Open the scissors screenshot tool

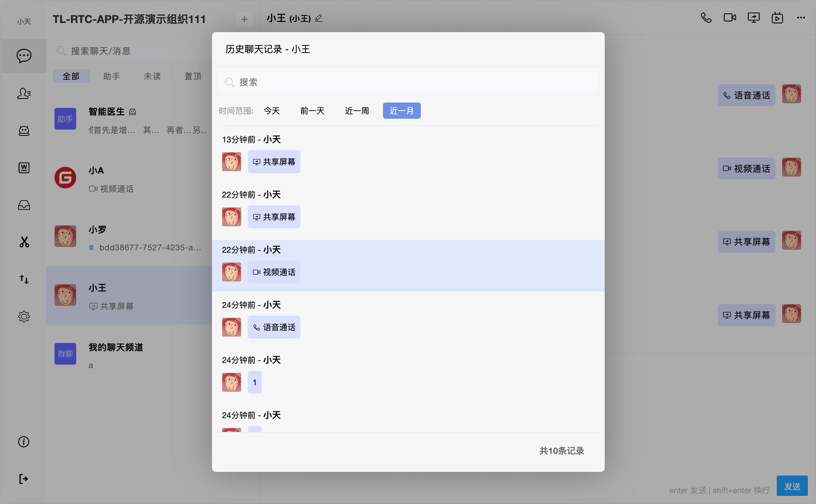click(24, 242)
